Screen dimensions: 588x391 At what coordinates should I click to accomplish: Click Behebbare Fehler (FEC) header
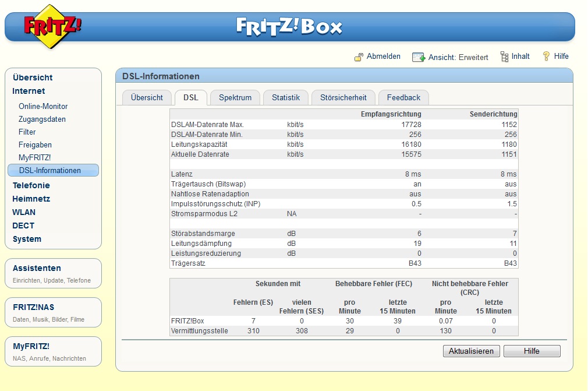click(374, 284)
